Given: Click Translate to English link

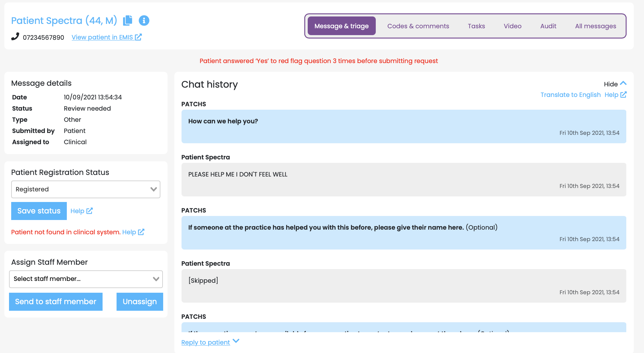Looking at the screenshot, I should (x=570, y=95).
